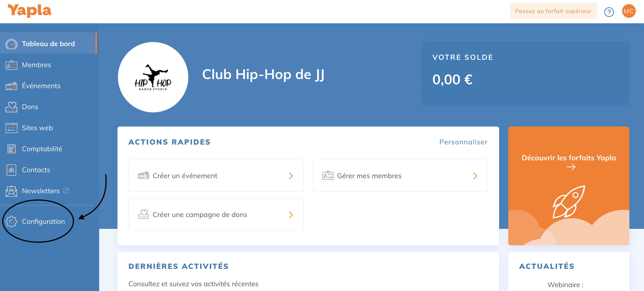644x291 pixels.
Task: Open the help question mark icon
Action: coord(609,12)
